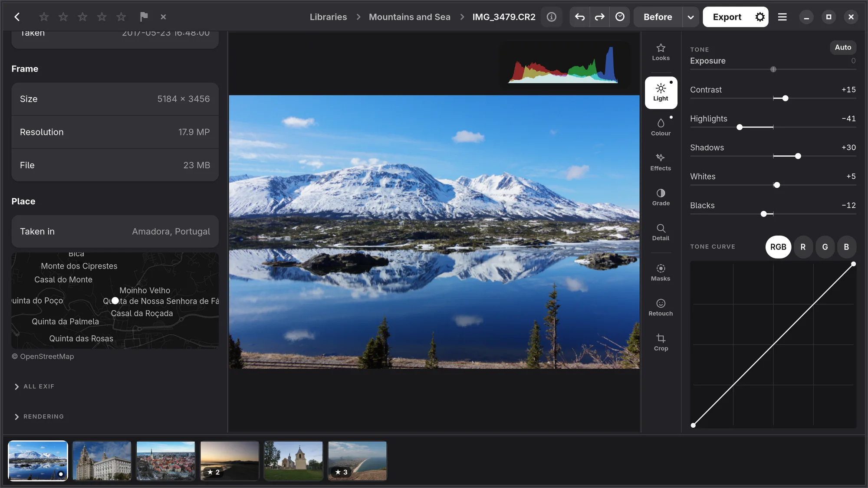Click the location marker on map
The image size is (868, 488).
pyautogui.click(x=115, y=301)
